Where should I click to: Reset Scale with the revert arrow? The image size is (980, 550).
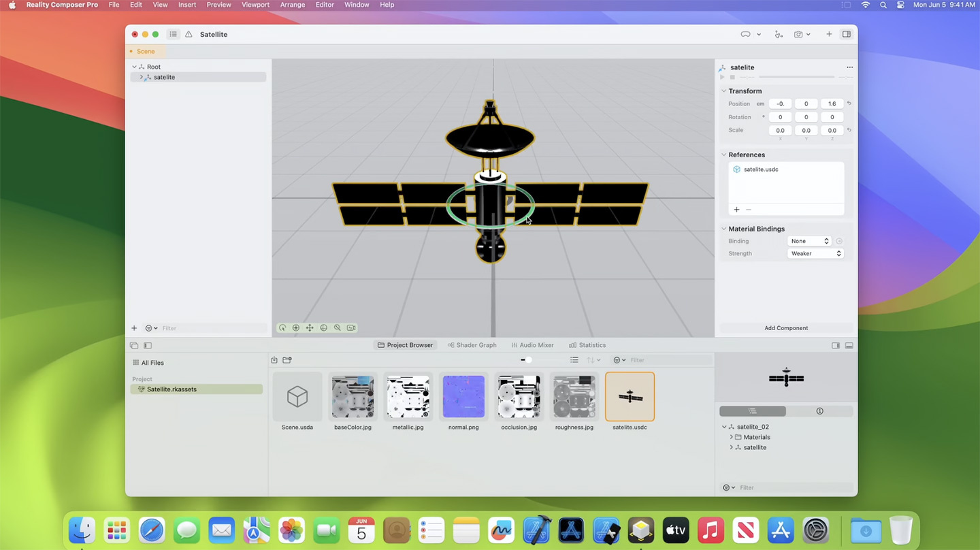[849, 130]
